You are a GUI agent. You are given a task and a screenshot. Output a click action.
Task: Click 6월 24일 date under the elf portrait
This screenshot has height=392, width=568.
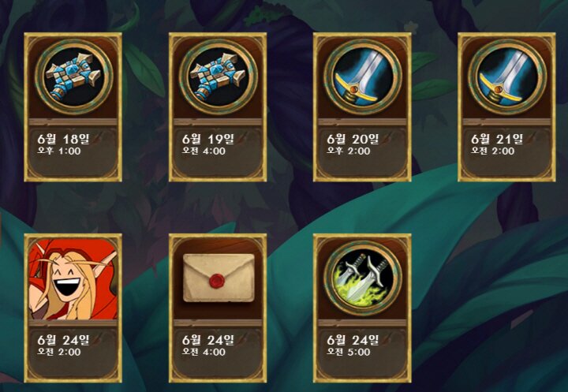click(x=63, y=340)
